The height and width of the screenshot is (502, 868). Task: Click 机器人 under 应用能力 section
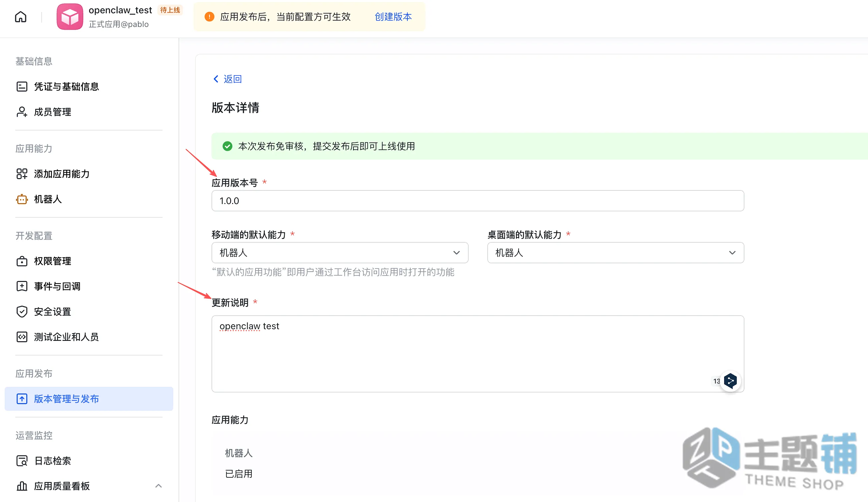click(x=239, y=453)
